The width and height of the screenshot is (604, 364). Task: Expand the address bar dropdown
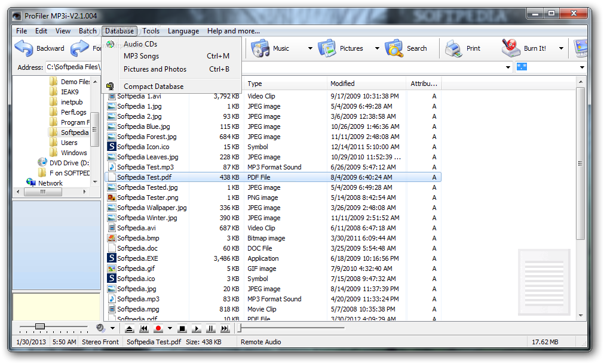pos(508,67)
